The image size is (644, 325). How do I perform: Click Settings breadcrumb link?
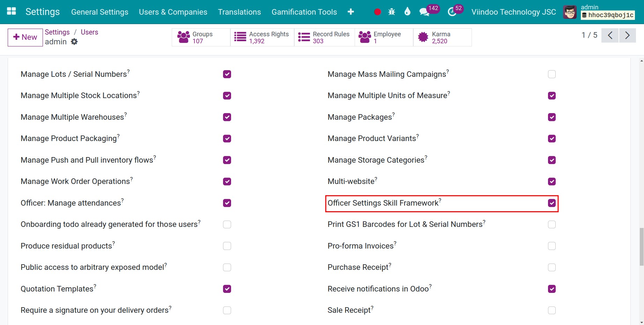(57, 32)
